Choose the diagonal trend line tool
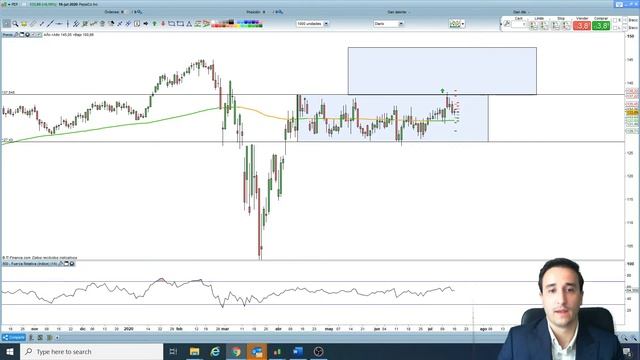Screen dimensions: 640x360 click(x=50, y=24)
